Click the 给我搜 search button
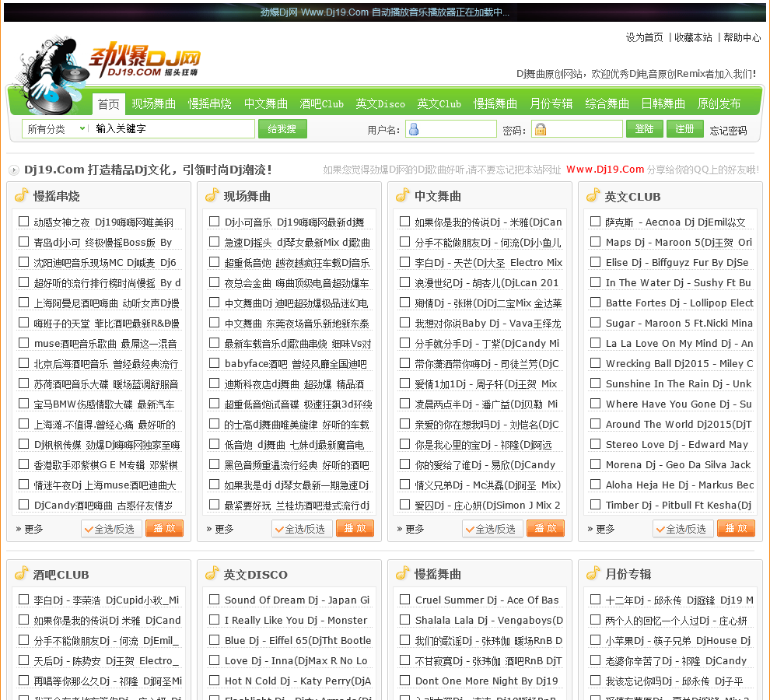The image size is (770, 700). tap(282, 128)
